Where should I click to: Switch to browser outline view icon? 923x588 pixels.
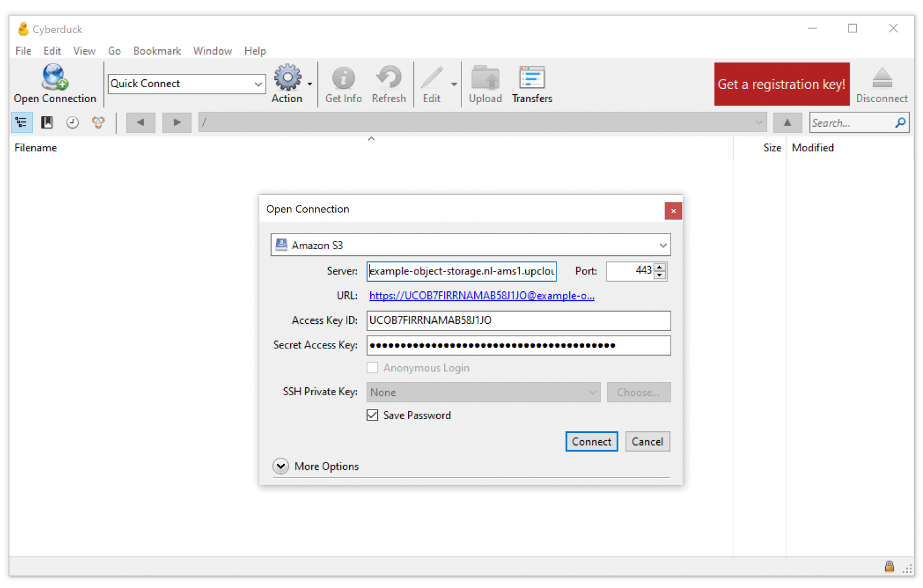[x=22, y=123]
